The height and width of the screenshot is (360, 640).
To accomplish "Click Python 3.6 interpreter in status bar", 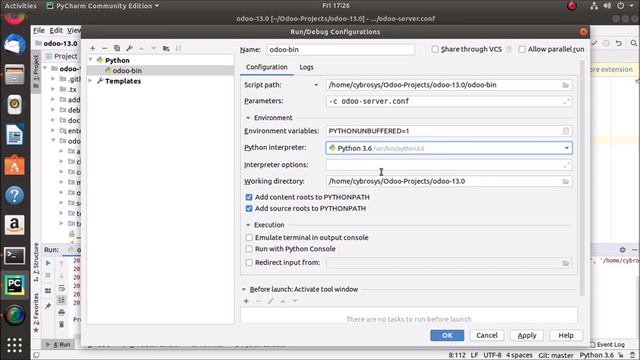I will pyautogui.click(x=597, y=356).
